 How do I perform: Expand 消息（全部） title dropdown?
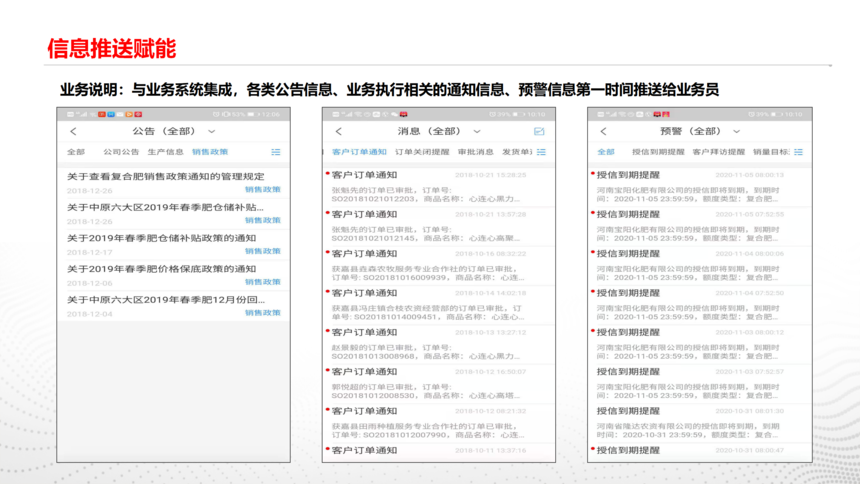pyautogui.click(x=477, y=132)
